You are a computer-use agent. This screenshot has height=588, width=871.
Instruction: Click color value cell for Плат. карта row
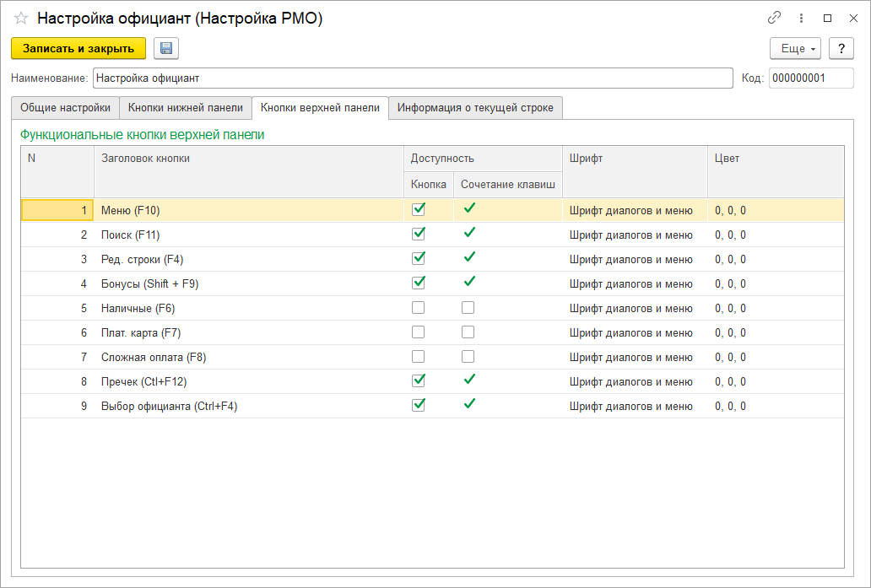pos(730,332)
